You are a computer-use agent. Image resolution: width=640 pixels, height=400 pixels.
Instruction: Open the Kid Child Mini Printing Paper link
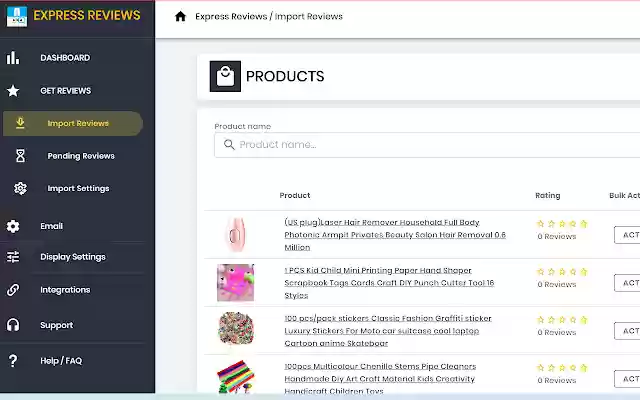click(389, 282)
